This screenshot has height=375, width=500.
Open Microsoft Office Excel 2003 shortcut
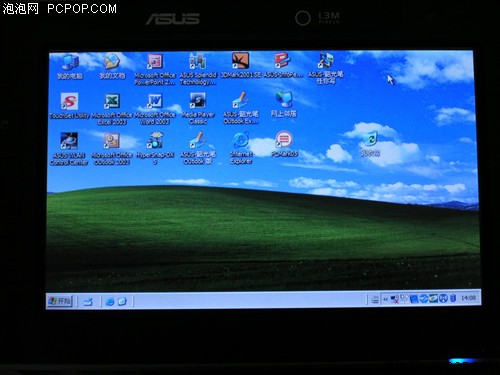[x=112, y=109]
